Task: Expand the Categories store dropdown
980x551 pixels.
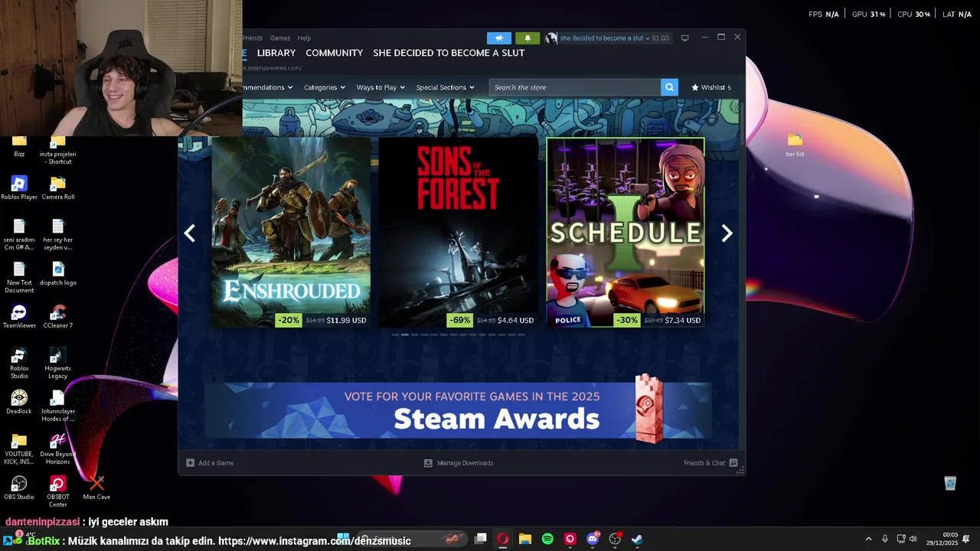Action: pos(325,87)
